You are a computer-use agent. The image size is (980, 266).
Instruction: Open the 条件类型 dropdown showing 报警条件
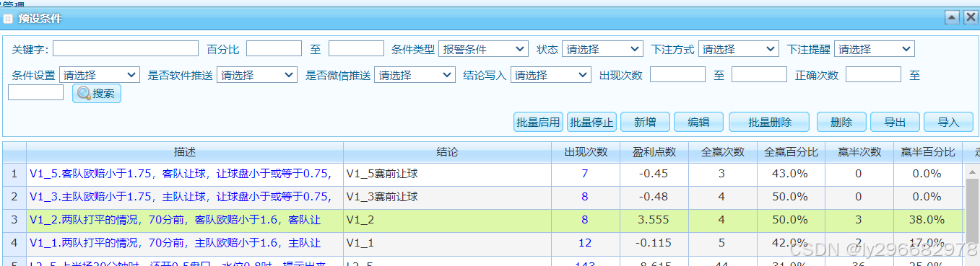483,49
